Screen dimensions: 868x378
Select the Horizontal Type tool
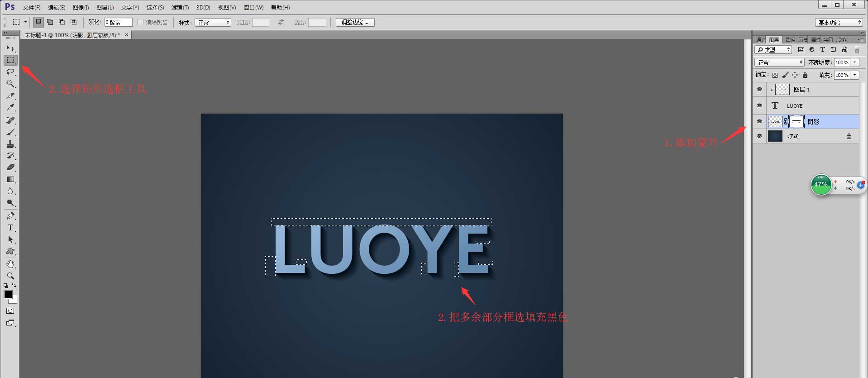pos(10,228)
